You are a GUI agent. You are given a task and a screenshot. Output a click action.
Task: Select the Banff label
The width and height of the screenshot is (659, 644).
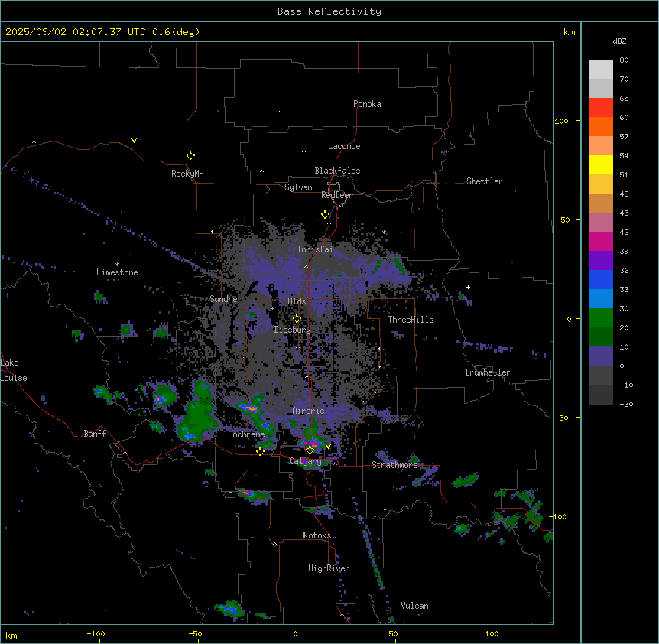pyautogui.click(x=95, y=434)
